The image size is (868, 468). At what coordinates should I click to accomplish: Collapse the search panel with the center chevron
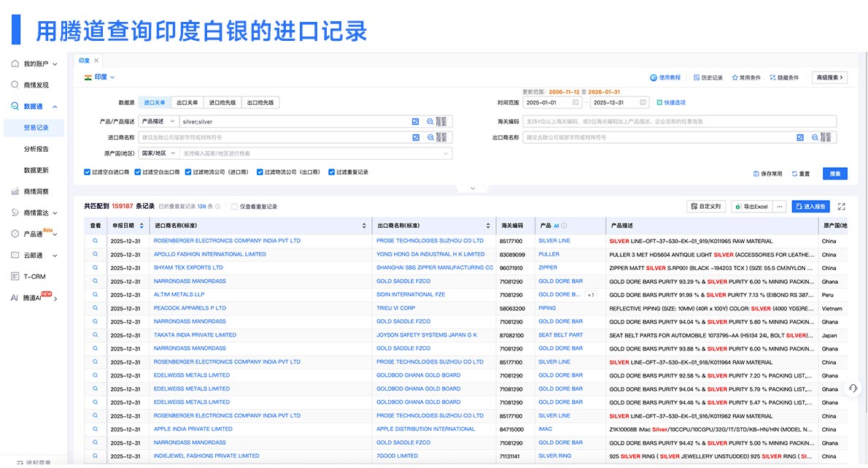pyautogui.click(x=472, y=187)
